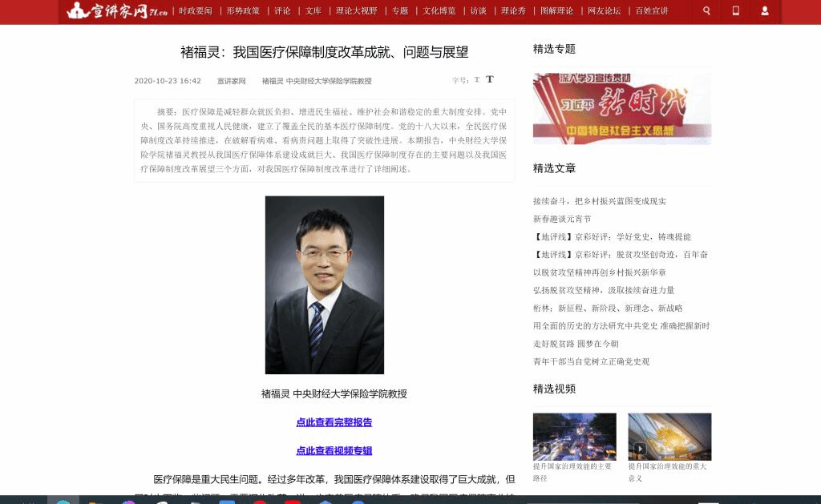Increase font size with large T

(x=490, y=79)
